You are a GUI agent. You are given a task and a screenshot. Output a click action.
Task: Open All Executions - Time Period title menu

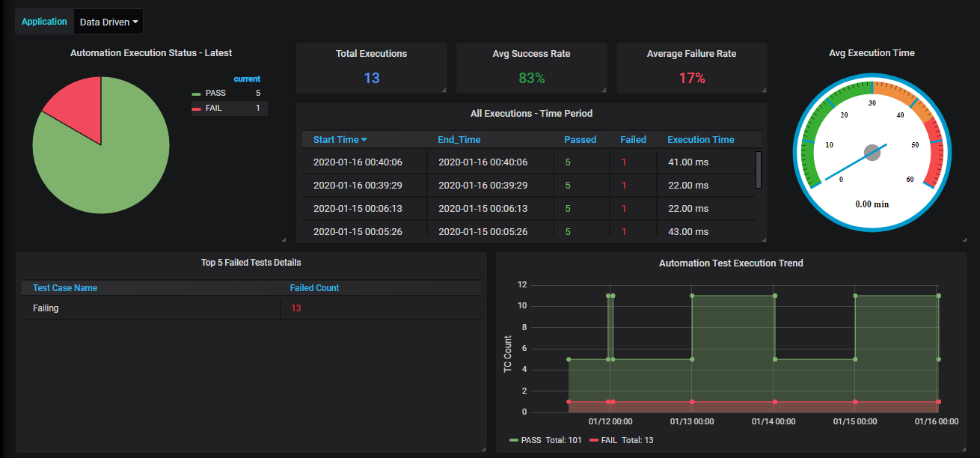531,114
